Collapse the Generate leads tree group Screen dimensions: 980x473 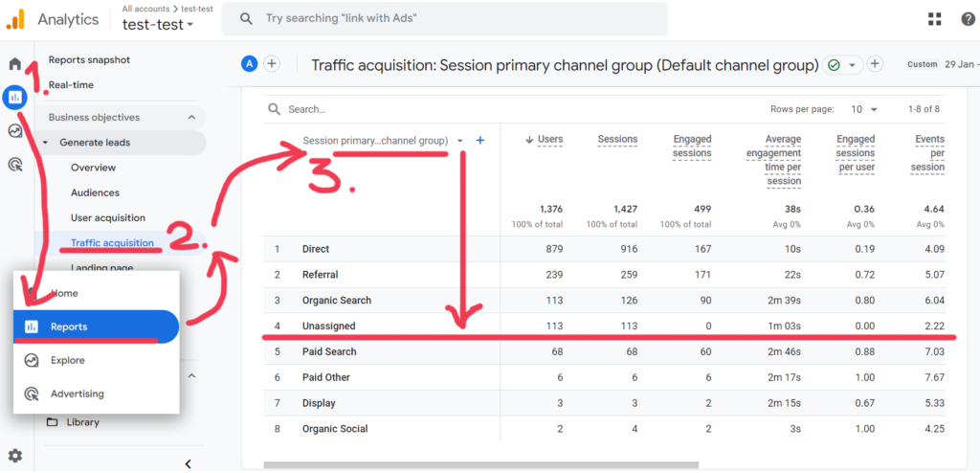(x=47, y=143)
